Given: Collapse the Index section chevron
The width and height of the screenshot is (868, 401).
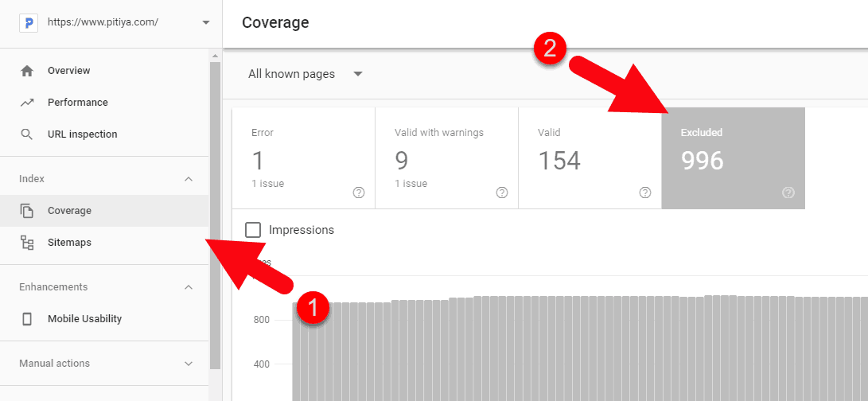Looking at the screenshot, I should click(x=189, y=179).
